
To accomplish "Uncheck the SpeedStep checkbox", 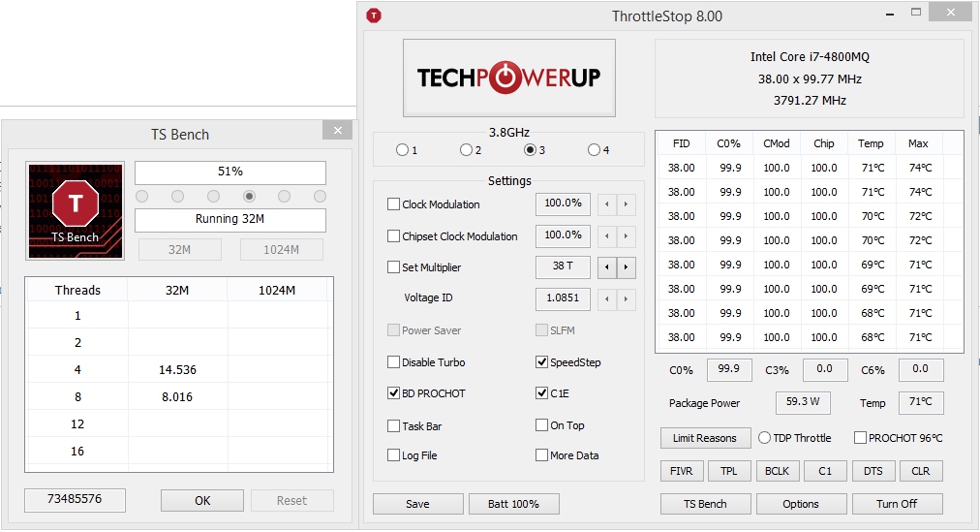I will point(542,362).
